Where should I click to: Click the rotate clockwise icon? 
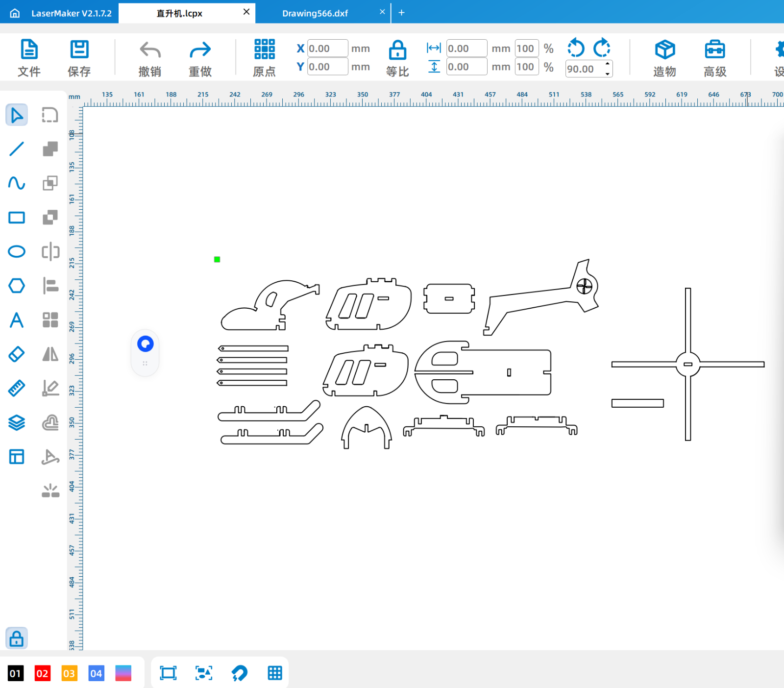pos(602,48)
